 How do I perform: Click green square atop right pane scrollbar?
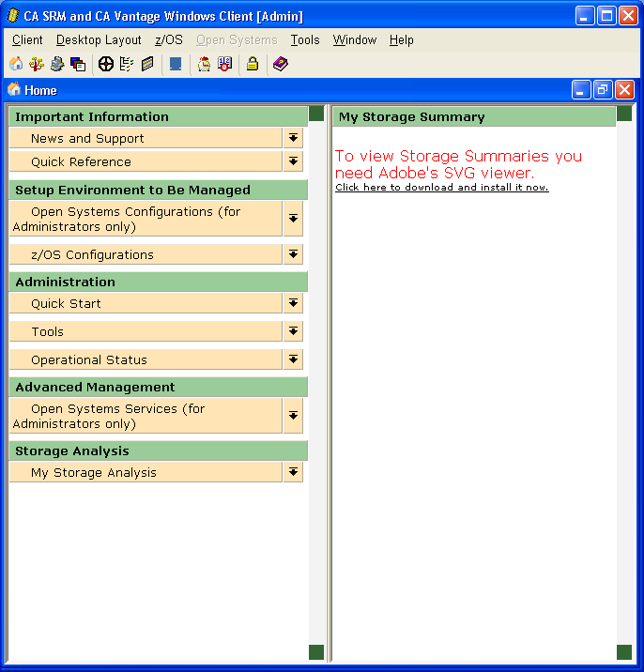click(624, 114)
